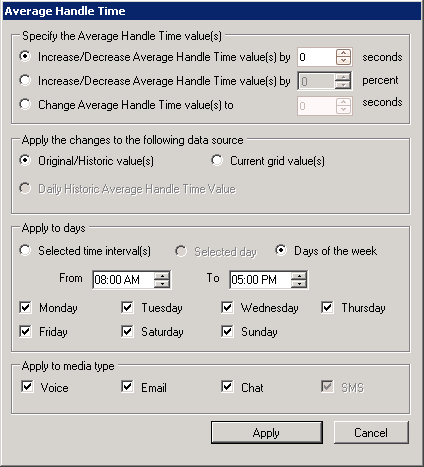The height and width of the screenshot is (467, 424).
Task: Click the To time field 05:00 PM
Action: point(260,280)
